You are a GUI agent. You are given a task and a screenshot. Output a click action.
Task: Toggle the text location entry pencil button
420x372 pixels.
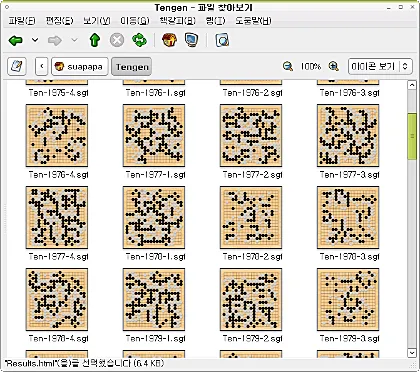coord(17,66)
